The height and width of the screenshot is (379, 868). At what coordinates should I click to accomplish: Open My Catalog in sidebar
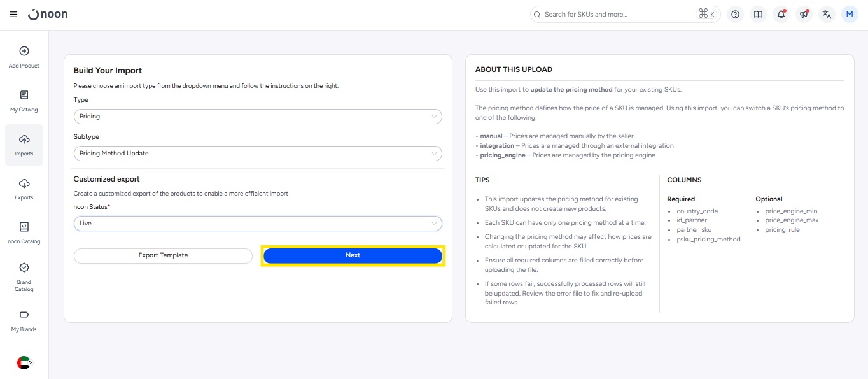tap(24, 101)
